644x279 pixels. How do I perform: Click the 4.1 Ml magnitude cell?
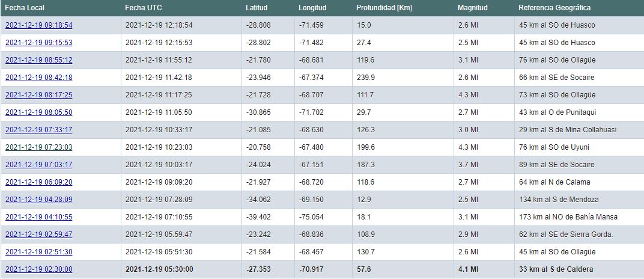tap(467, 269)
